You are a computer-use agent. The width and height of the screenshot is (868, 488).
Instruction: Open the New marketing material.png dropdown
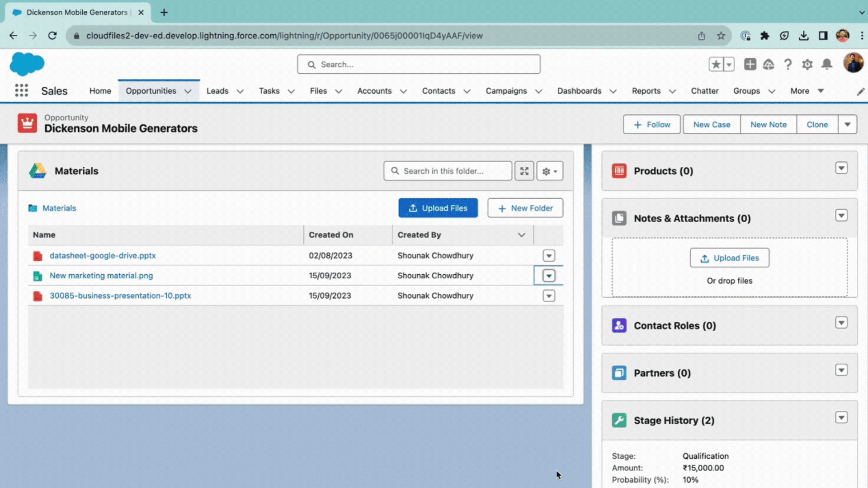tap(548, 275)
